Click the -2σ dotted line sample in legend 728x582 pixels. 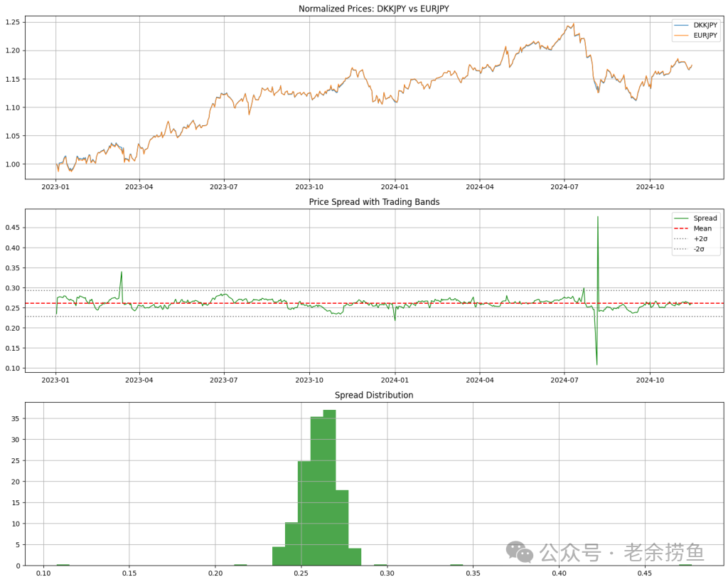pyautogui.click(x=681, y=249)
